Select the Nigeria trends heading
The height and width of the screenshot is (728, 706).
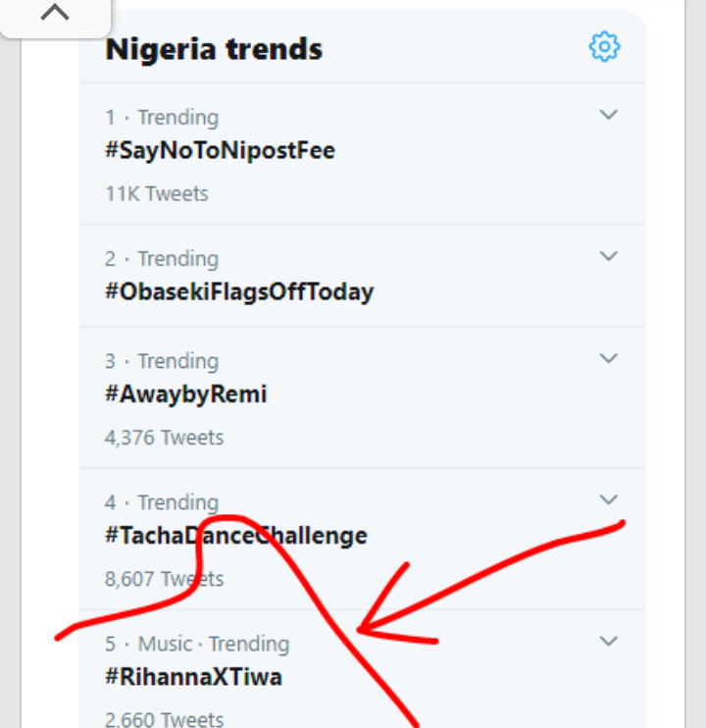tap(214, 49)
